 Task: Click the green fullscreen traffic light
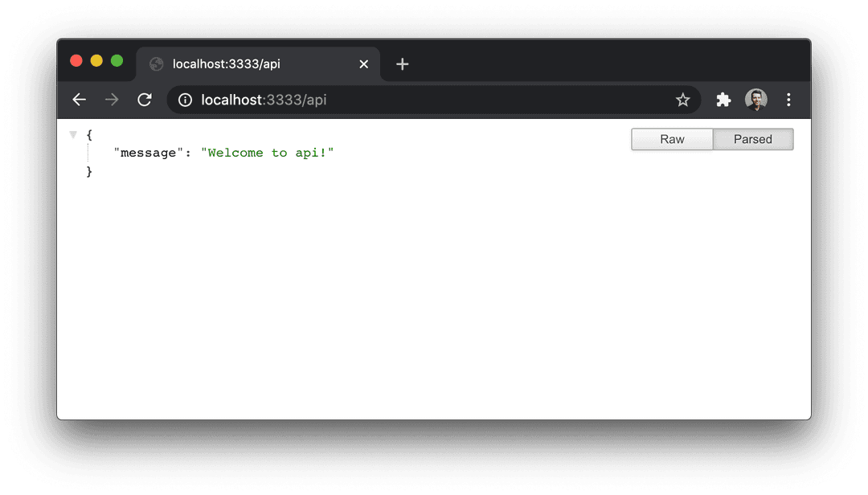[117, 60]
